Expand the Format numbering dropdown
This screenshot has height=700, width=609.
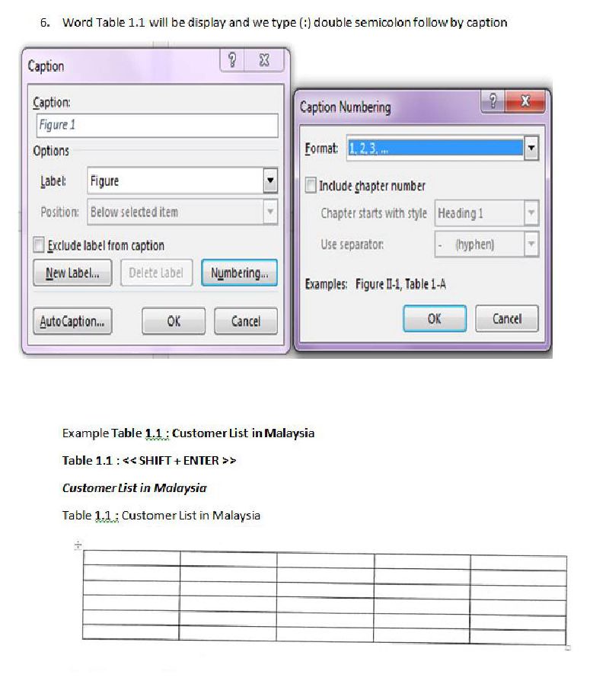click(531, 149)
